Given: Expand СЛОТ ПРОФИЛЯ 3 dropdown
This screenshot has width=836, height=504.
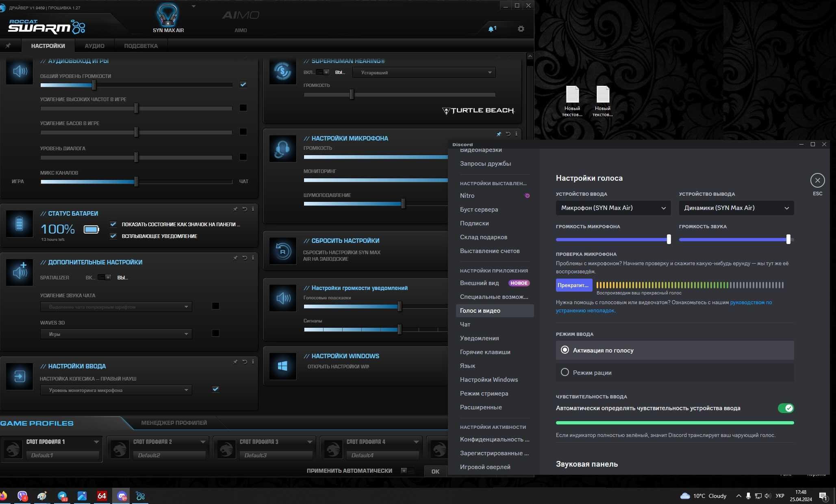Looking at the screenshot, I should point(310,442).
